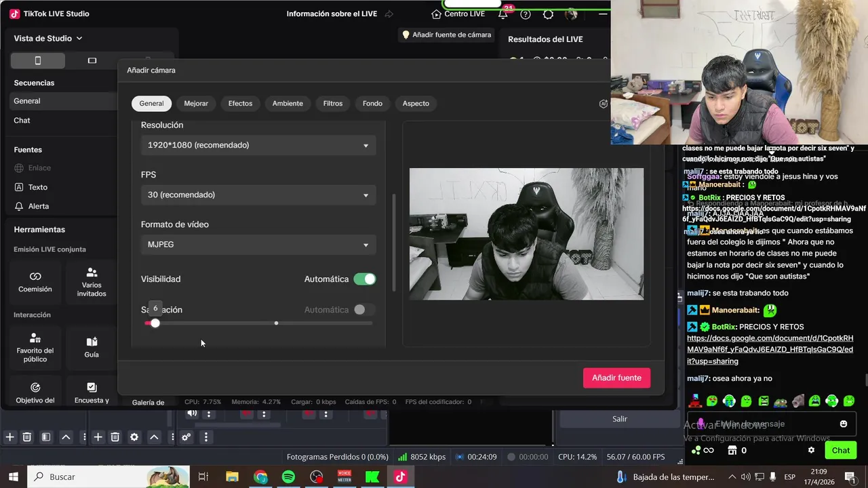868x488 pixels.
Task: Click the OBS scene filters icon
Action: pyautogui.click(x=46, y=437)
